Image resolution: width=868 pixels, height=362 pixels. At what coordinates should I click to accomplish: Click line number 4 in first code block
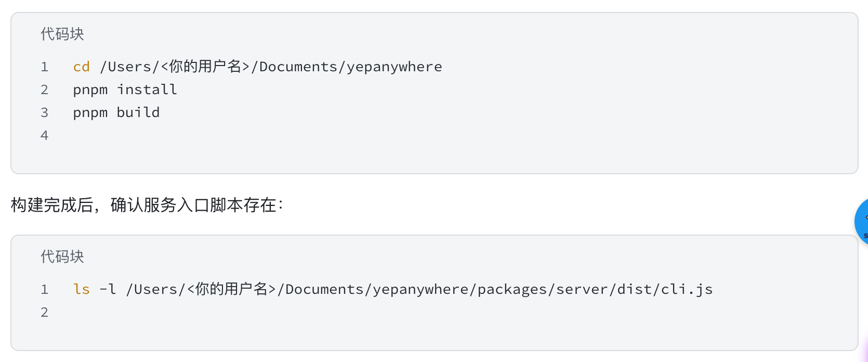pyautogui.click(x=45, y=135)
